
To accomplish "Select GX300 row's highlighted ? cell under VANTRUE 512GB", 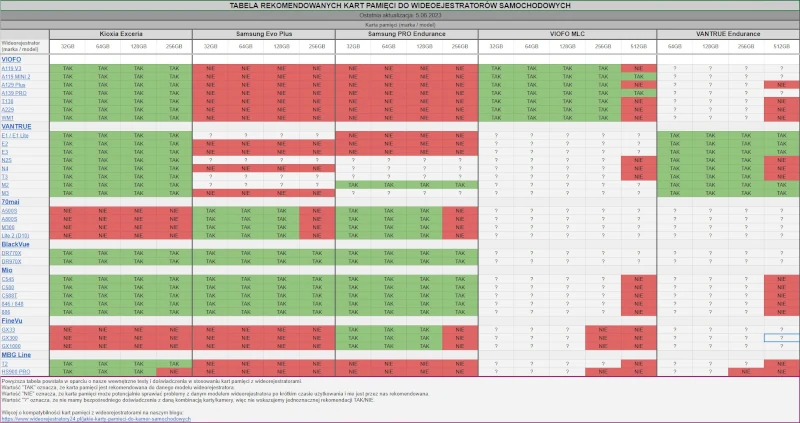I will [782, 338].
